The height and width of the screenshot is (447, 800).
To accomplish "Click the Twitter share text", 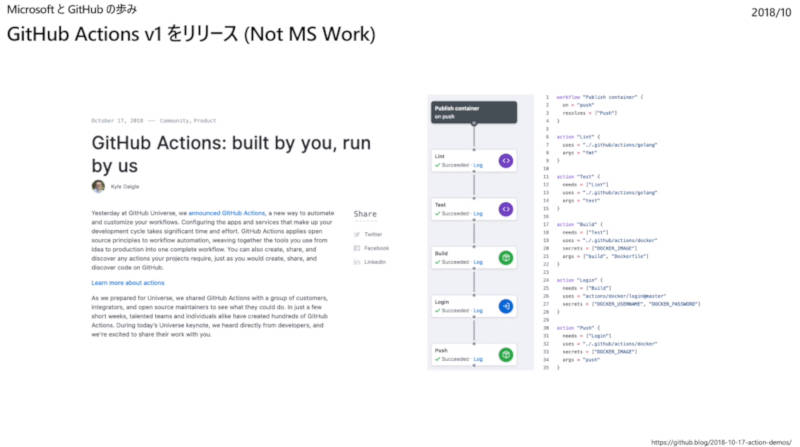I will point(373,234).
